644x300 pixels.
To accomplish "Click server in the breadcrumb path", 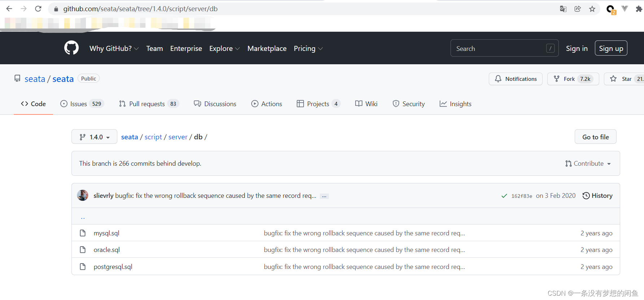I will click(x=178, y=137).
